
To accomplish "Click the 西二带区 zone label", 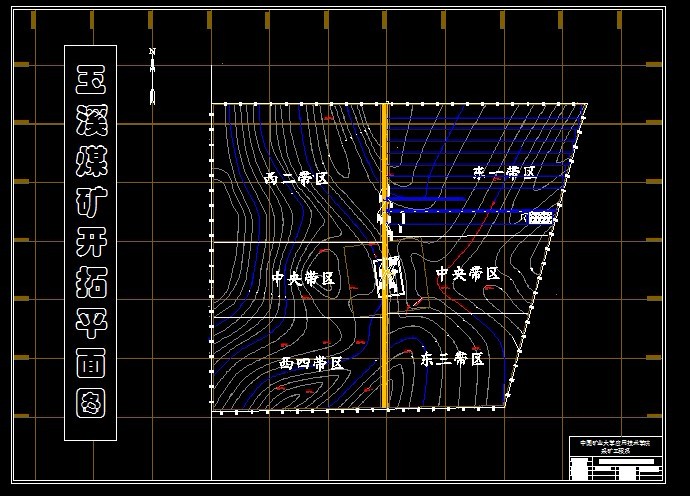I will click(296, 179).
